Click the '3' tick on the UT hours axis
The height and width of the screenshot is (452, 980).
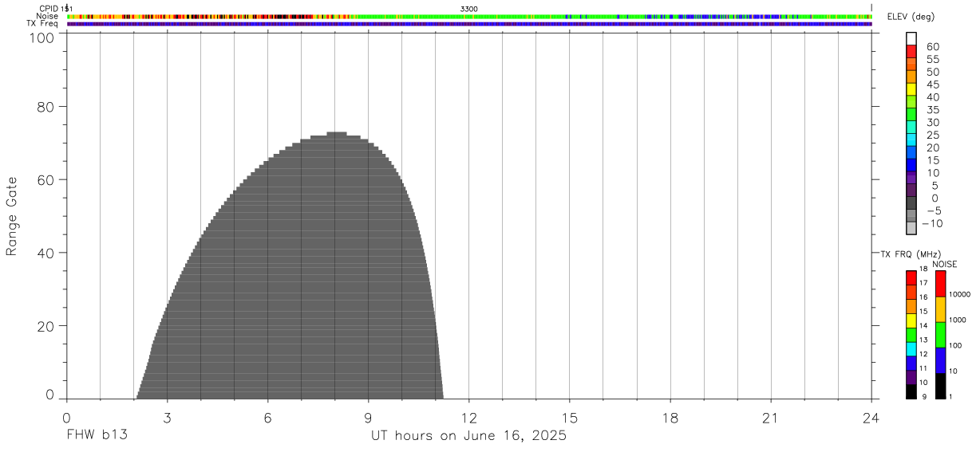(x=167, y=417)
